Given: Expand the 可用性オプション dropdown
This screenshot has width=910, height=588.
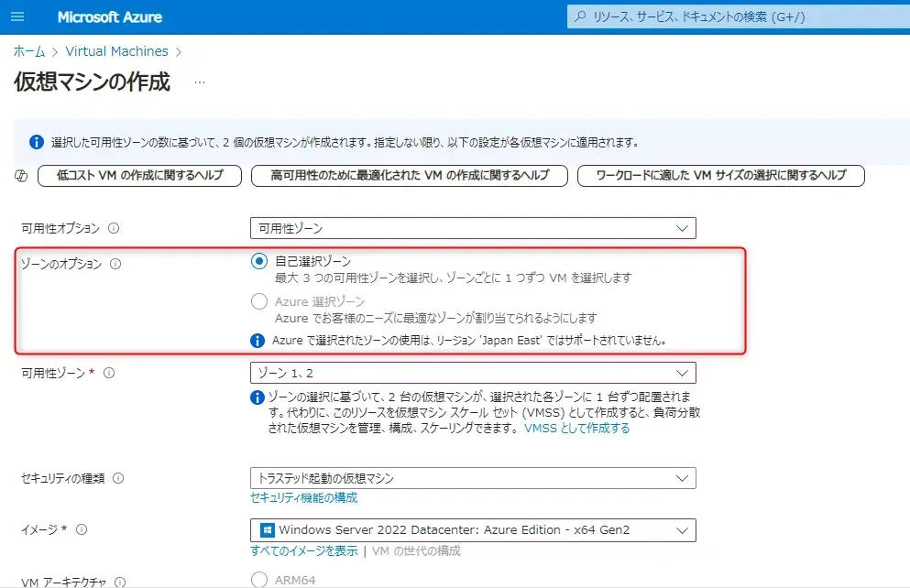Looking at the screenshot, I should click(472, 228).
